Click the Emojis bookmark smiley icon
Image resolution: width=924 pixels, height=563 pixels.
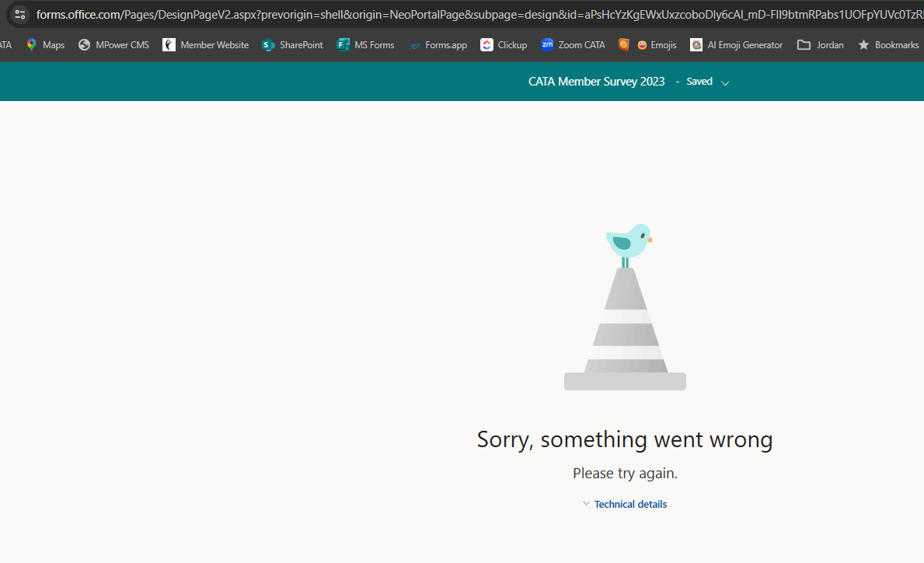[x=643, y=45]
